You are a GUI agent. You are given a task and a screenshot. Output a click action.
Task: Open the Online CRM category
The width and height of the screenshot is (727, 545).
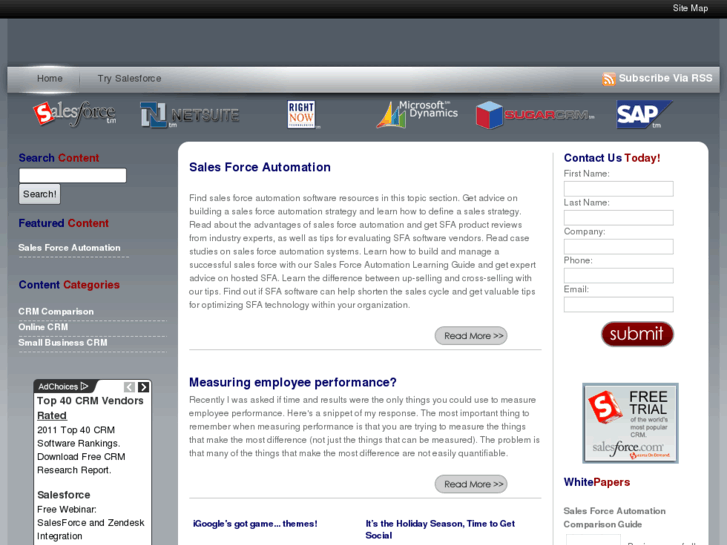[x=43, y=327]
